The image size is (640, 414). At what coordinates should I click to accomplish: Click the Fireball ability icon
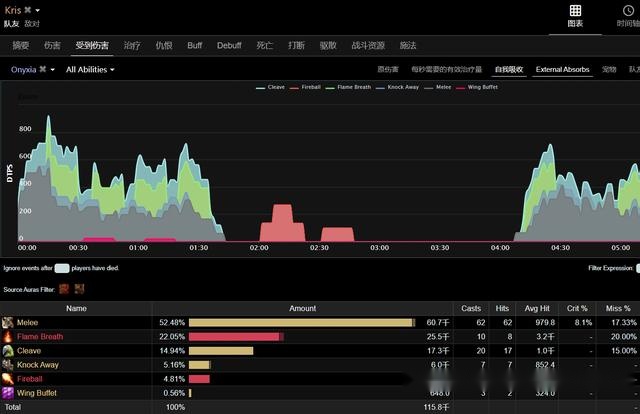click(x=8, y=379)
